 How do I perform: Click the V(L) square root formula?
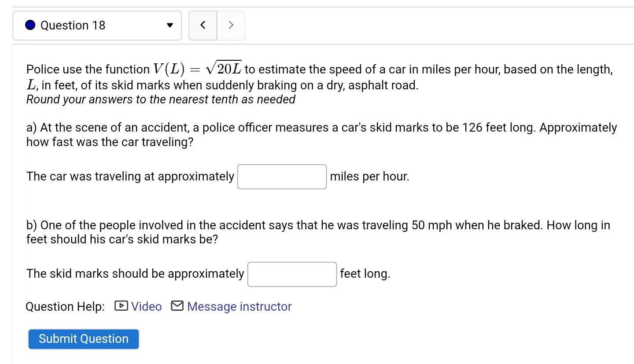pyautogui.click(x=198, y=69)
